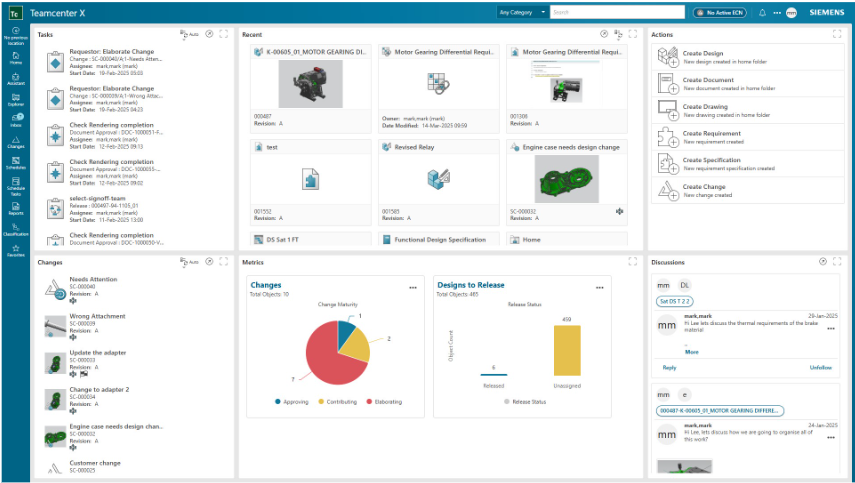Click the yellow Unassigned bar in the chart
The height and width of the screenshot is (483, 855).
[566, 351]
